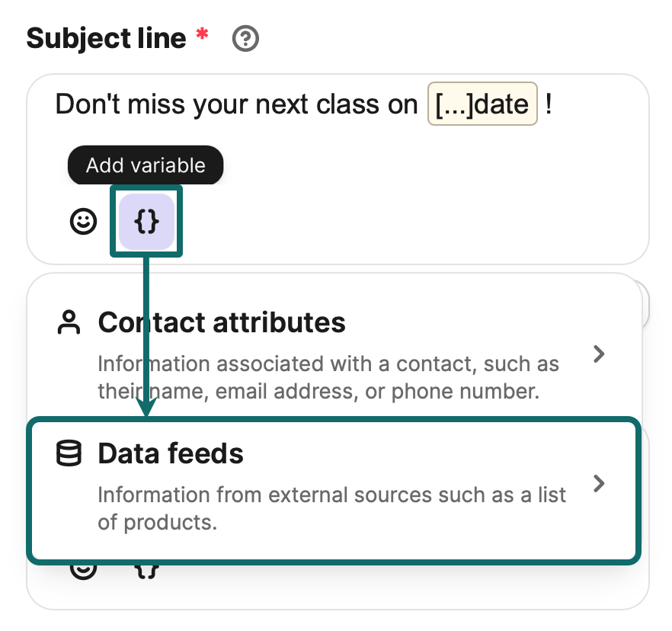The image size is (672, 631).
Task: Click the "Information from external sources" description
Action: [x=331, y=508]
